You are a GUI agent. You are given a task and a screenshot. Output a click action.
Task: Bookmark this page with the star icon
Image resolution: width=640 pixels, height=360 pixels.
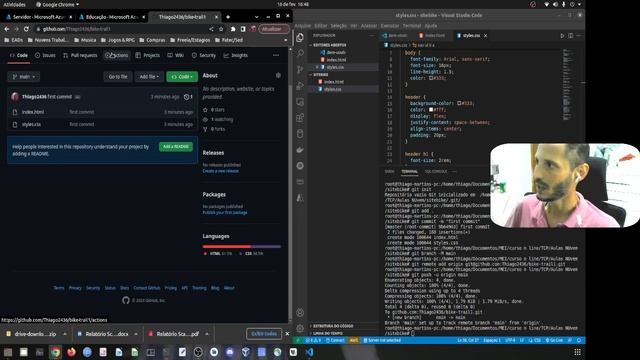(221, 29)
